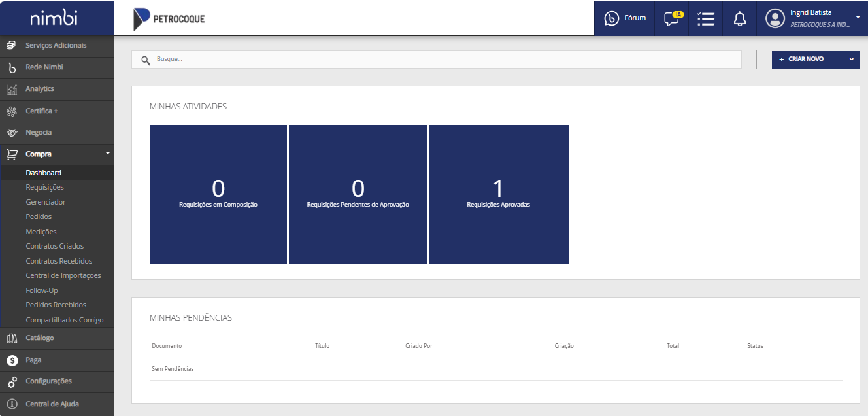Click the Documento column header
The width and height of the screenshot is (868, 416).
tap(167, 346)
